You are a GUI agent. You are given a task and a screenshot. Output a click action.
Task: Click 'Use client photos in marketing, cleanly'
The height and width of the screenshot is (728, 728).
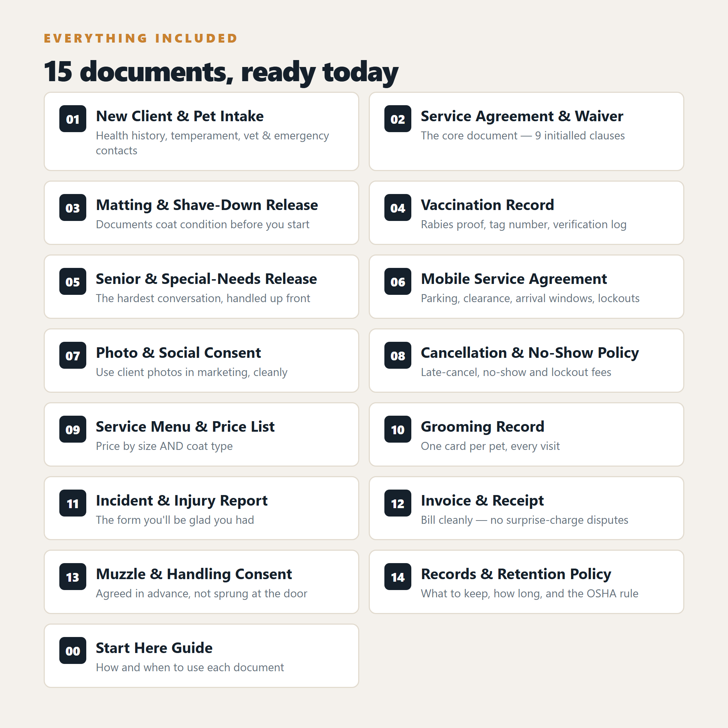coord(191,372)
